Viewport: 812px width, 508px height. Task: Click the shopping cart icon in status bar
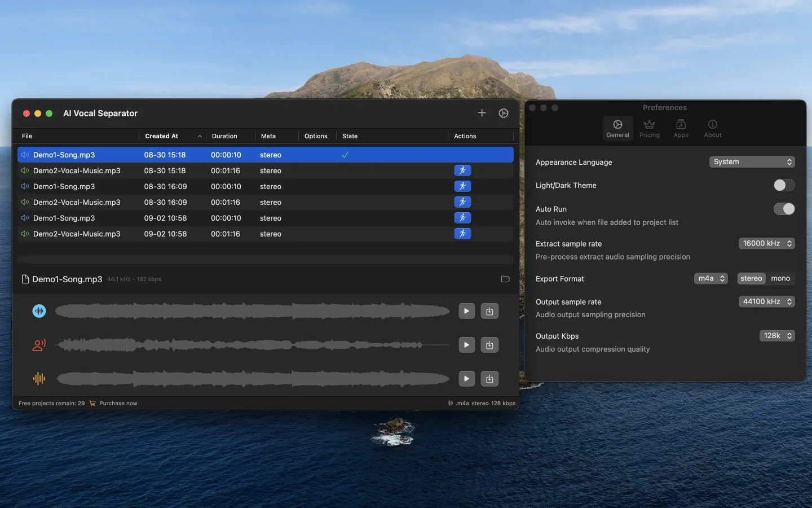[x=92, y=403]
